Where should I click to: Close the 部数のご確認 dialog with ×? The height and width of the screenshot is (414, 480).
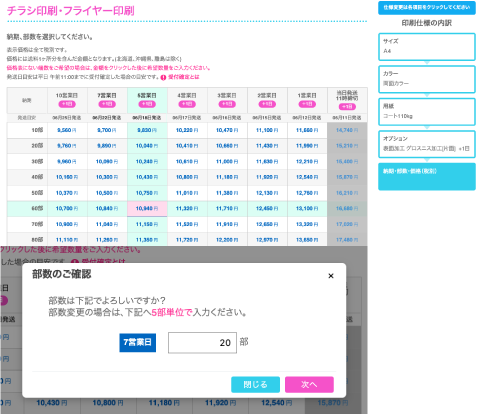(x=331, y=276)
